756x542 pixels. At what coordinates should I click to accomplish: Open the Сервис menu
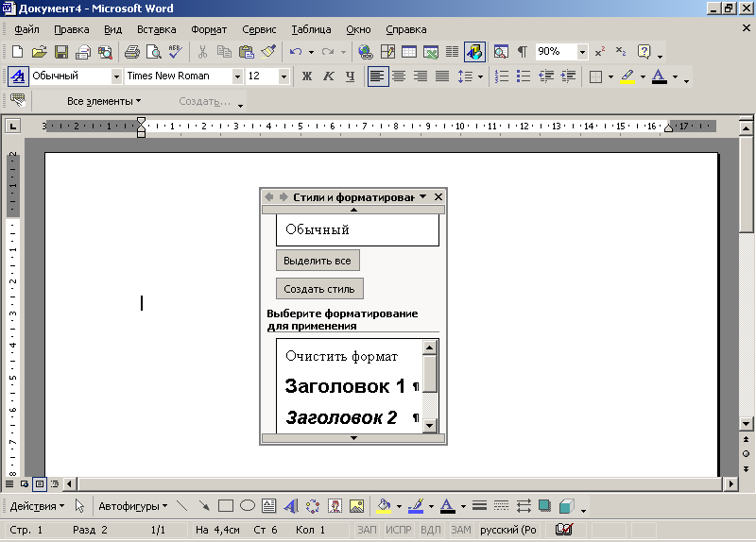pos(259,29)
